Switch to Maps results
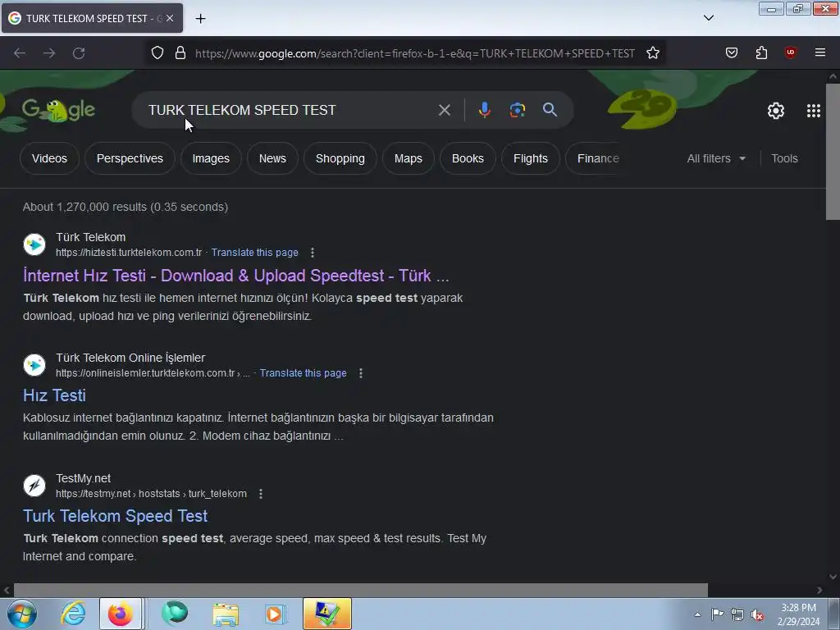840x630 pixels. tap(409, 158)
